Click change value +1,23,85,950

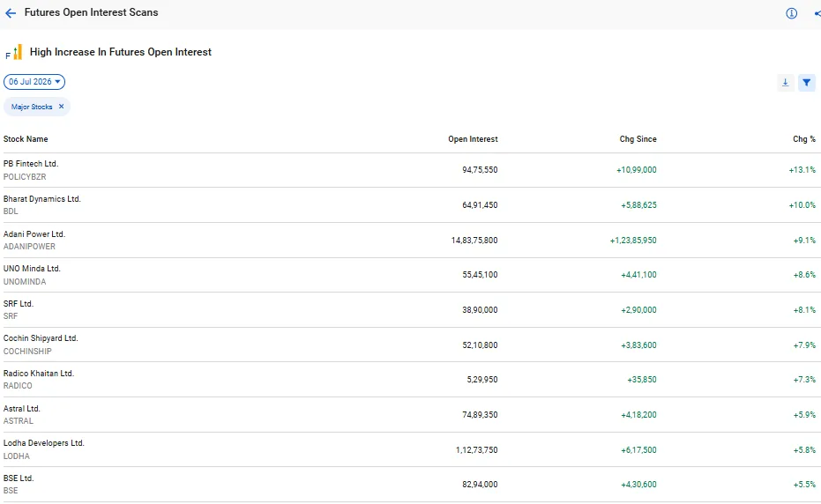pos(633,241)
